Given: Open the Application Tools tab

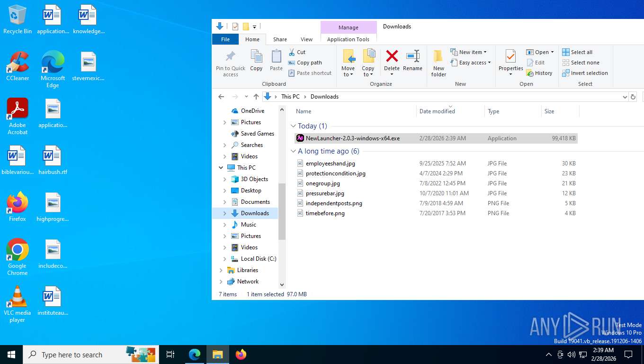Looking at the screenshot, I should (348, 39).
